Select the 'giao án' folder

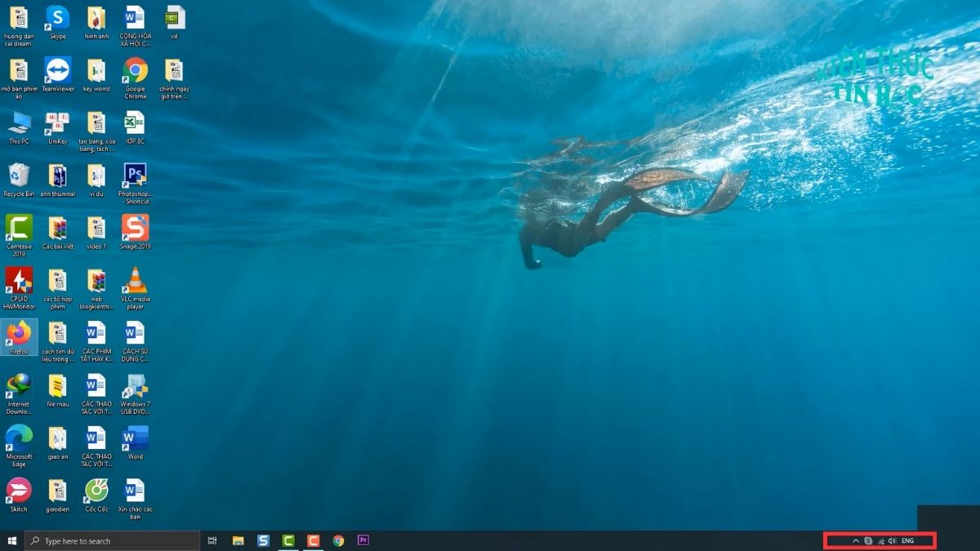57,442
